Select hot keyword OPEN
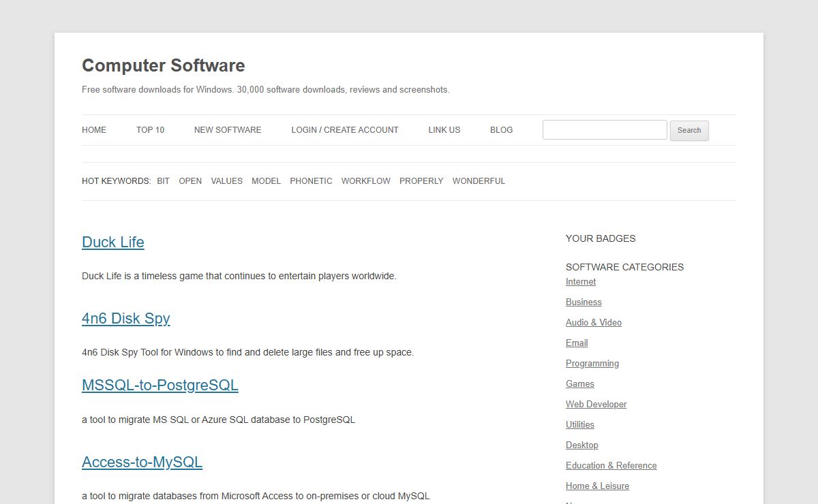 pyautogui.click(x=190, y=181)
